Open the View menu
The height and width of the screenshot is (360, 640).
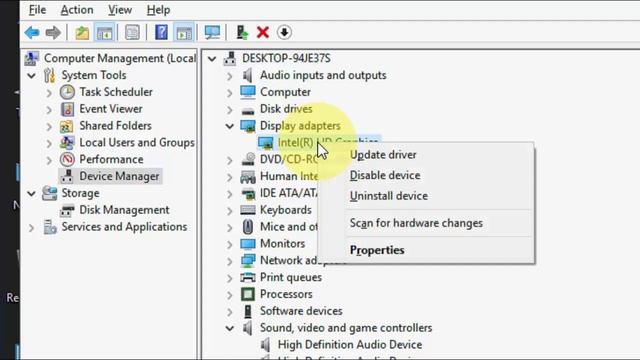click(120, 9)
